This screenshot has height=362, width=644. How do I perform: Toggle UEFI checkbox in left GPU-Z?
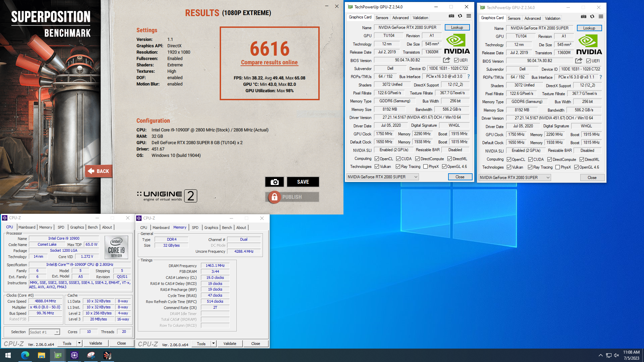point(456,60)
